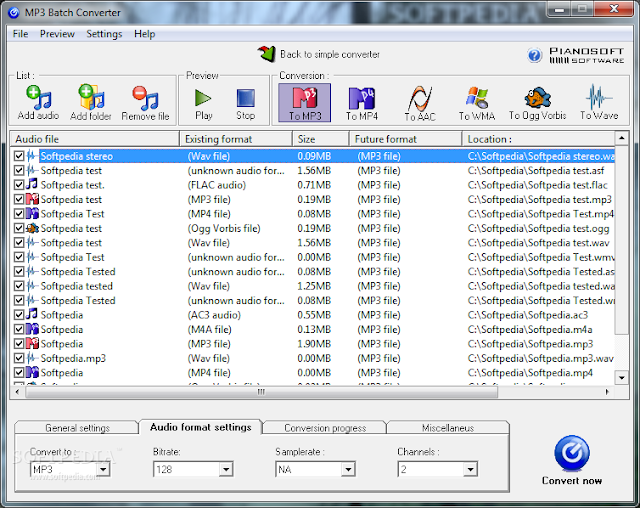This screenshot has height=508, width=640.
Task: Select To MP3 conversion
Action: click(304, 103)
